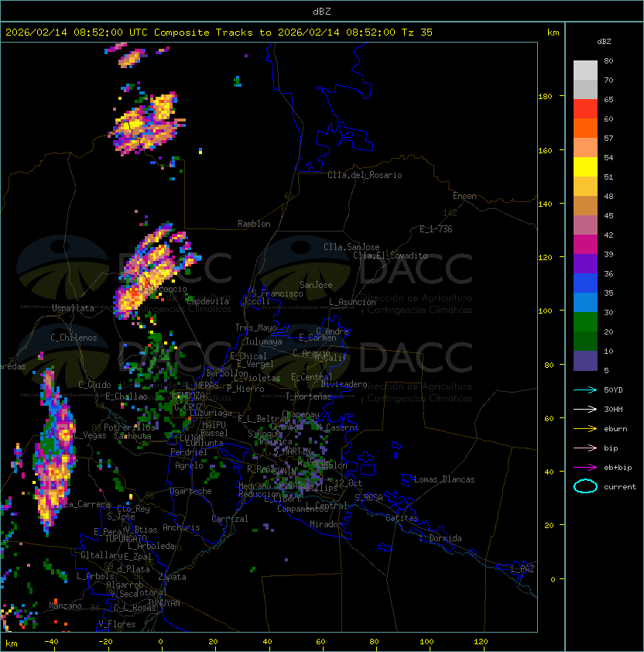
Task: Pick the purple 39-36 dBZ legend swatch
Action: click(585, 264)
